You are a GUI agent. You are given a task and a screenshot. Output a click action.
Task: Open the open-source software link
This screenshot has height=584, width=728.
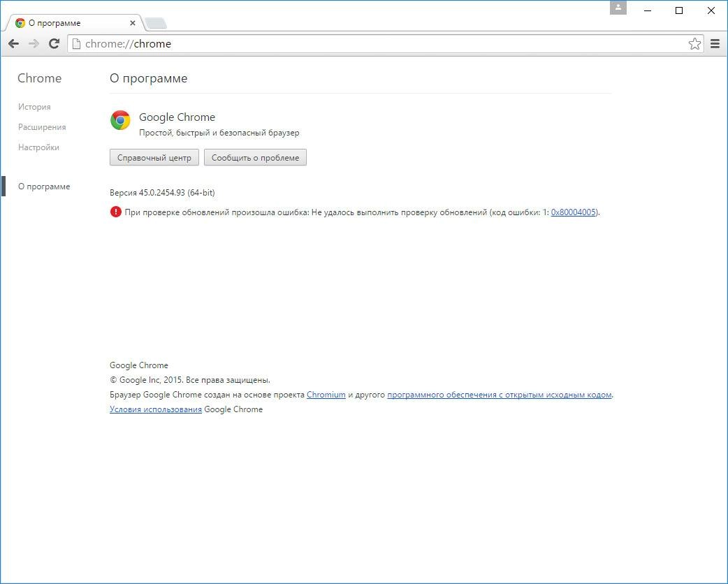coord(499,395)
